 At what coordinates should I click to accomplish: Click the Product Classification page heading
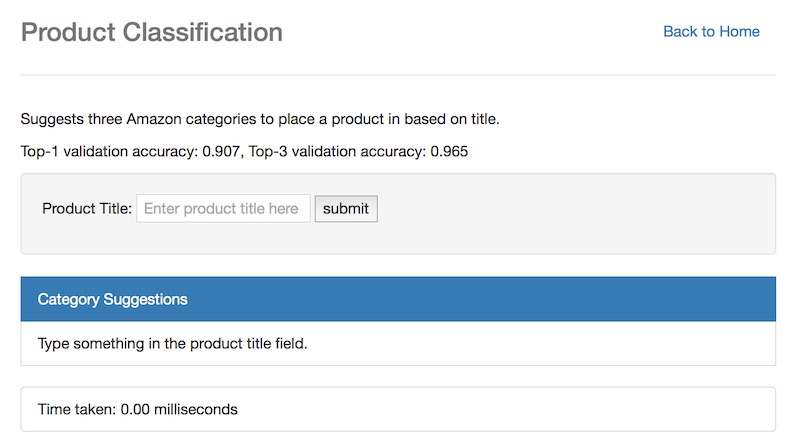coord(151,32)
